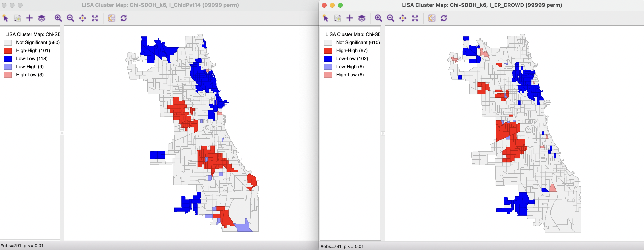Select the Low-High (6) legend label
The image size is (644, 250).
(350, 66)
